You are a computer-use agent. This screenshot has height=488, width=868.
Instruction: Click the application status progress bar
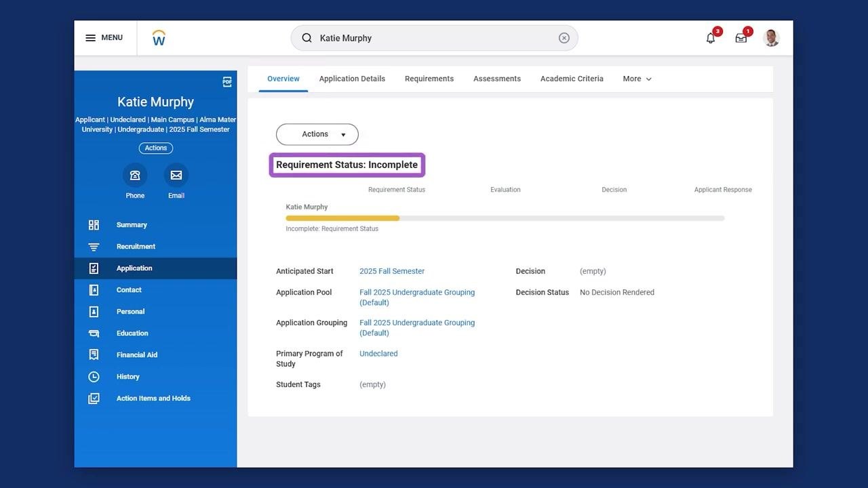point(505,218)
